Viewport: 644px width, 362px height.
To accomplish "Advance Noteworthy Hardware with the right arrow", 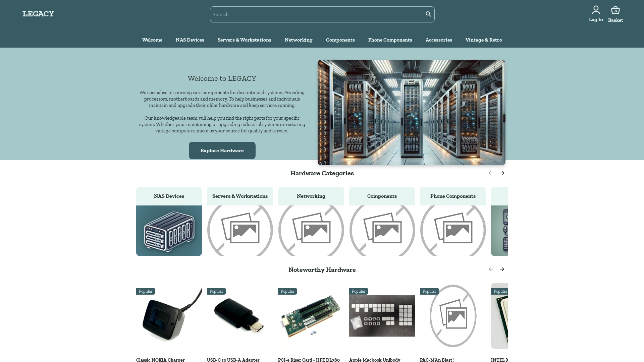I will click(x=502, y=269).
